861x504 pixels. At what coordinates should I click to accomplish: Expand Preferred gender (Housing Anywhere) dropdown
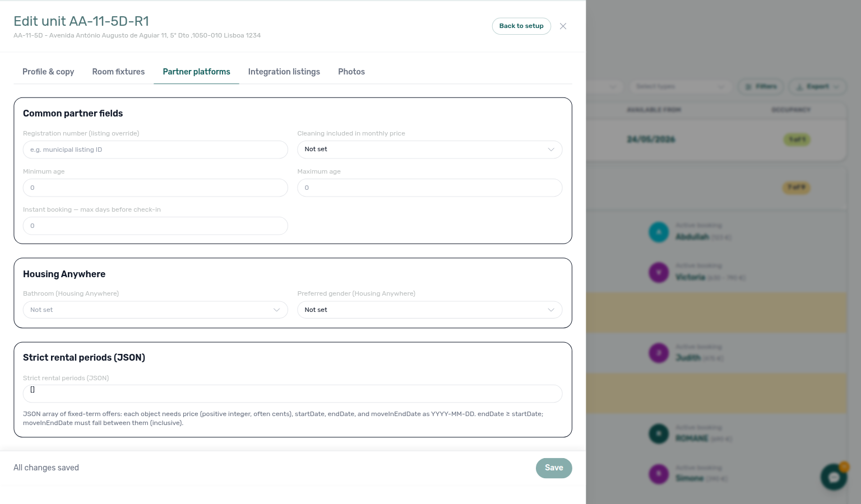click(429, 310)
